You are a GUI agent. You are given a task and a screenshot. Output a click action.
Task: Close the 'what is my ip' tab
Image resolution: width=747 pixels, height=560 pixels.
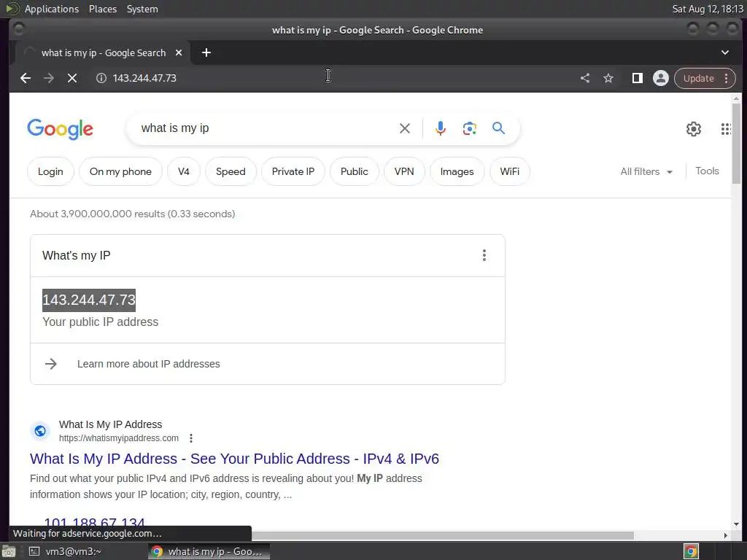tap(179, 52)
